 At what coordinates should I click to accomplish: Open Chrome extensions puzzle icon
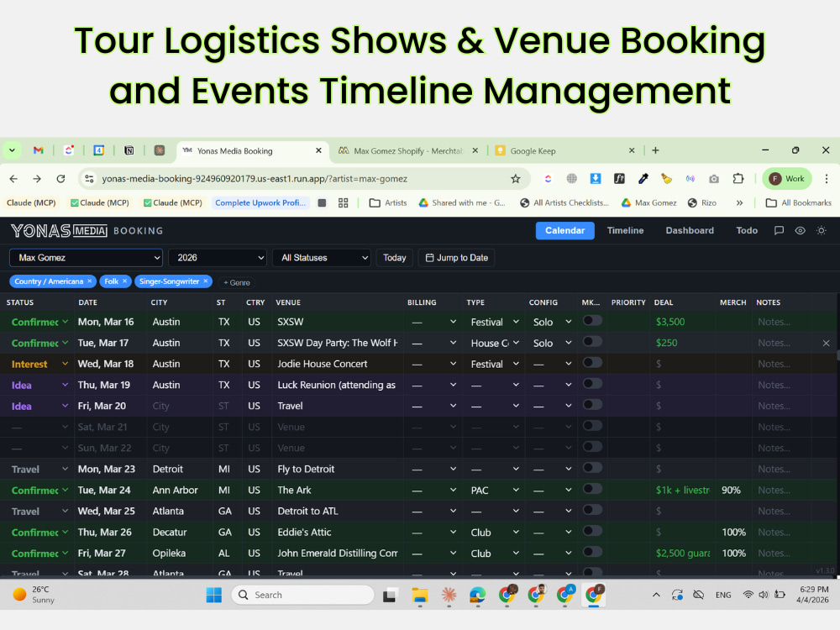(x=738, y=179)
